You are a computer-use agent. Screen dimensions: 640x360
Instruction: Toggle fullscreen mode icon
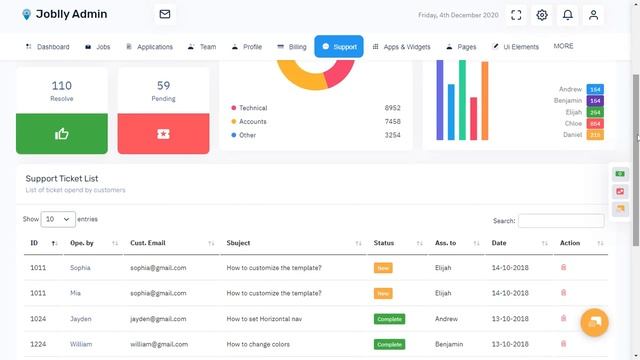pos(516,15)
